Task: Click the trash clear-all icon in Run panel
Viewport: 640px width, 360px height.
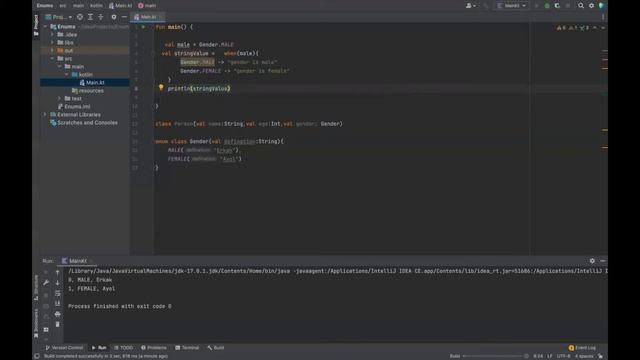Action: pyautogui.click(x=57, y=324)
